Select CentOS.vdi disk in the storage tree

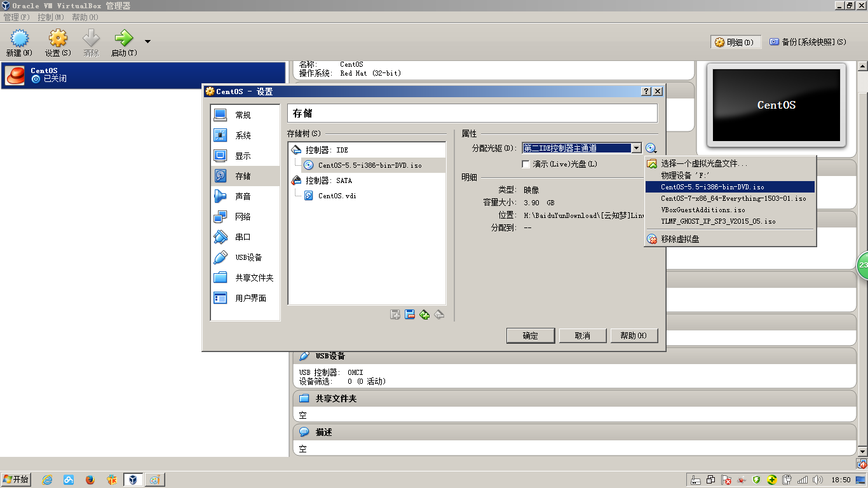click(367, 196)
